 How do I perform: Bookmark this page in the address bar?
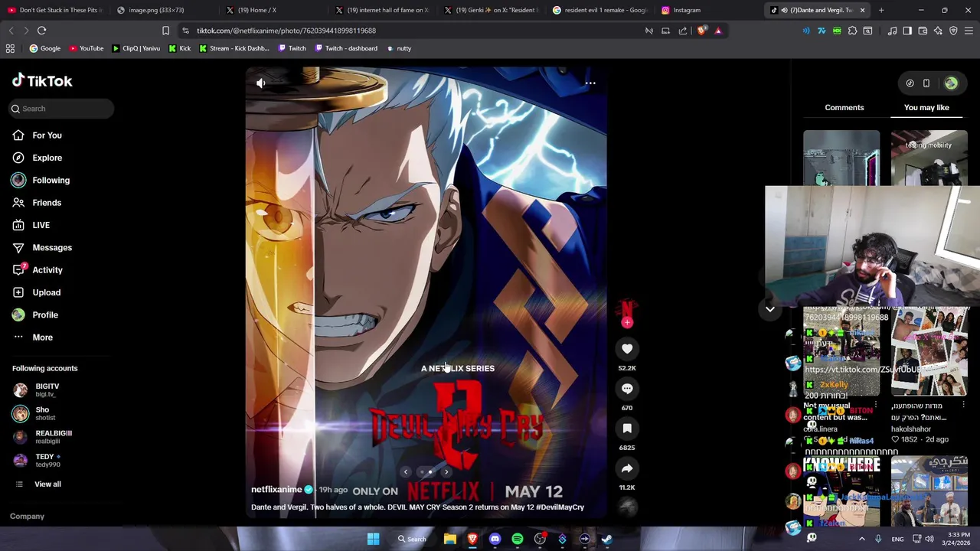pos(165,31)
